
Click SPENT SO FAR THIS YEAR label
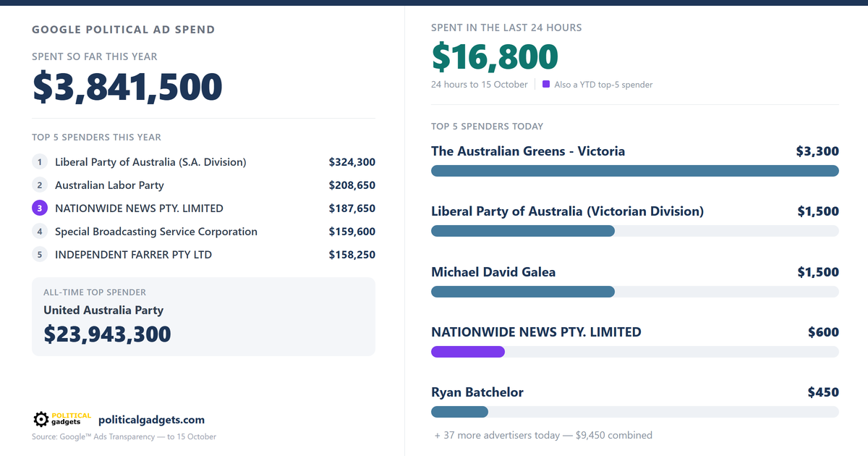(x=94, y=56)
